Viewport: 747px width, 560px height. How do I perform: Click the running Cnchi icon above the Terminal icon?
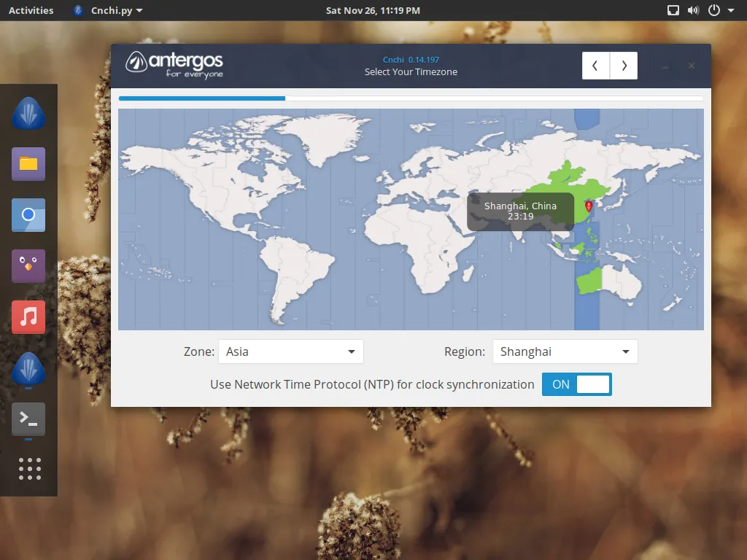tap(28, 368)
